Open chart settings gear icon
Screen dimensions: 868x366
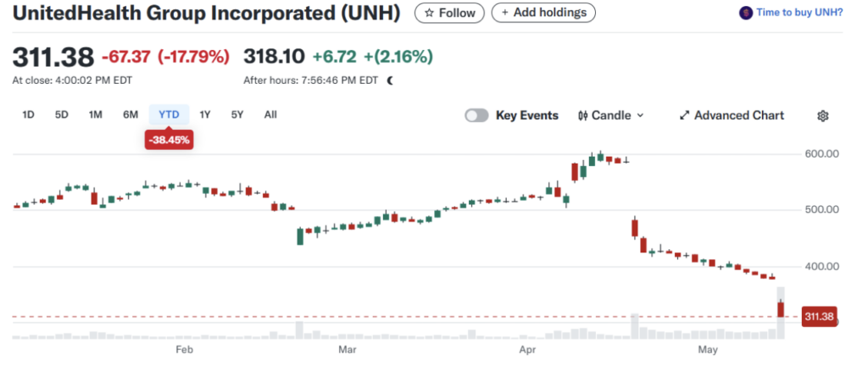[x=821, y=116]
